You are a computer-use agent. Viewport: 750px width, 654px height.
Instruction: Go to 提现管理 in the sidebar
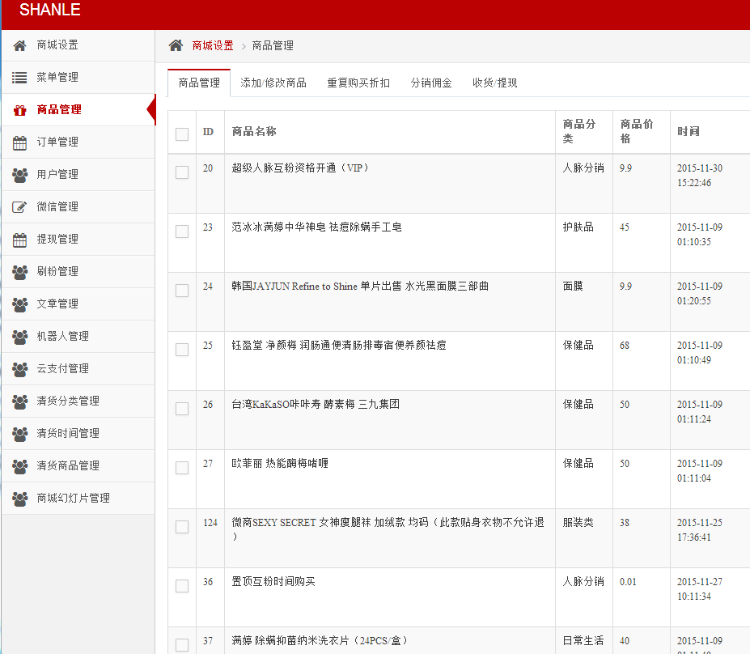point(78,240)
